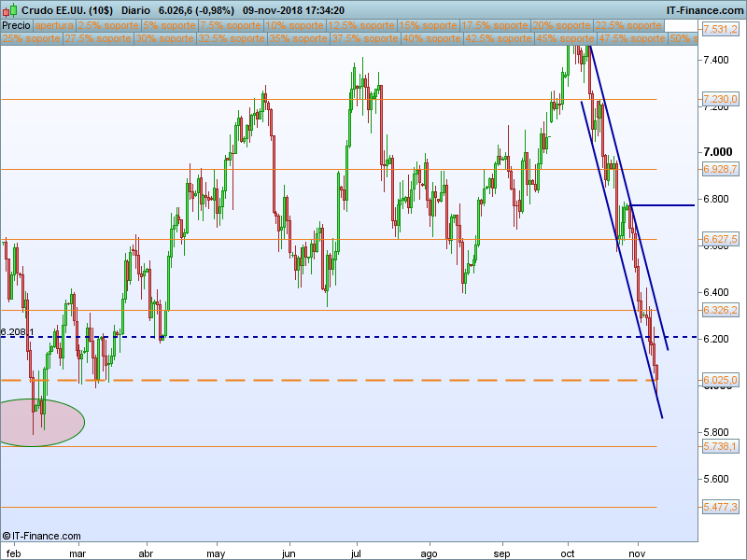Select the 12.5% soporte label
The width and height of the screenshot is (747, 560).
(x=361, y=26)
